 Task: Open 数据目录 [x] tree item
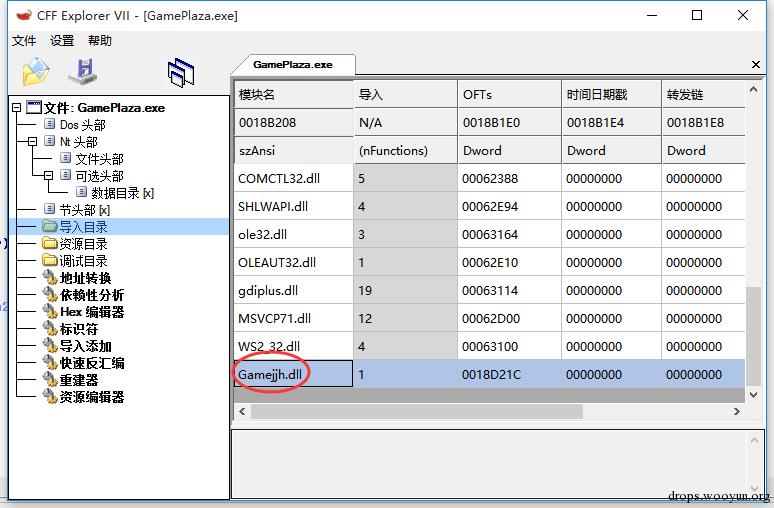(x=122, y=193)
